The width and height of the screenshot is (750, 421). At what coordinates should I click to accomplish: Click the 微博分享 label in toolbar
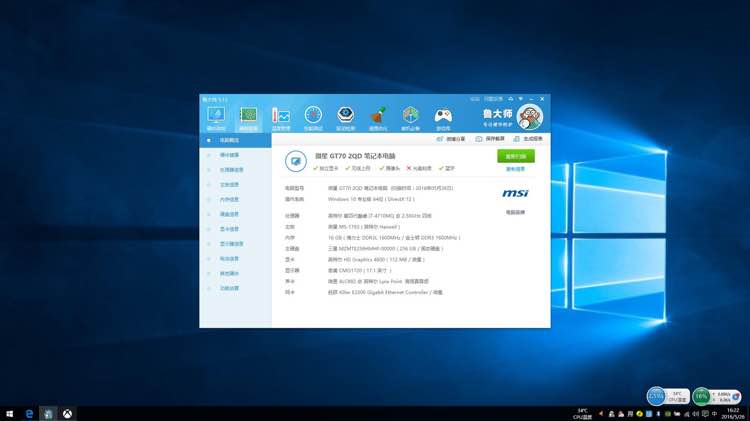coord(456,139)
